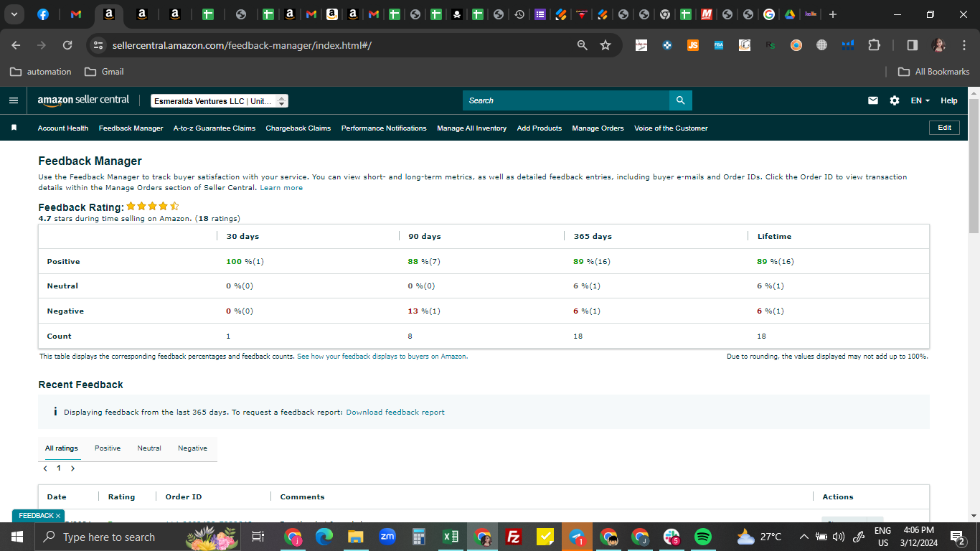Click the star rating icons next to Feedback Rating
Image resolution: width=980 pixels, height=551 pixels.
point(153,207)
